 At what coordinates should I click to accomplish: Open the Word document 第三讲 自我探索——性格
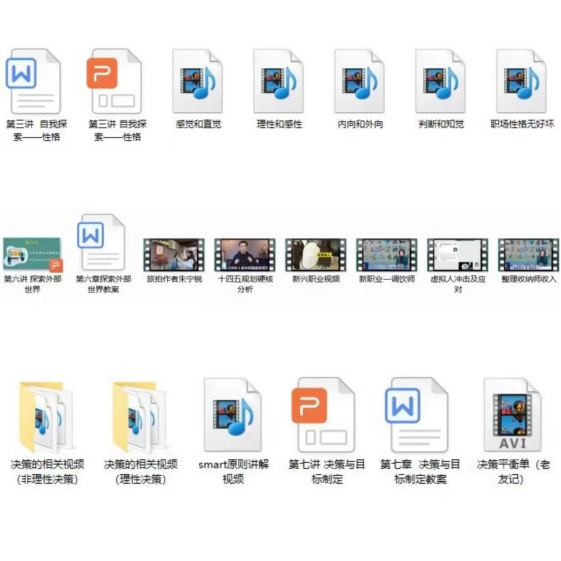tap(34, 81)
